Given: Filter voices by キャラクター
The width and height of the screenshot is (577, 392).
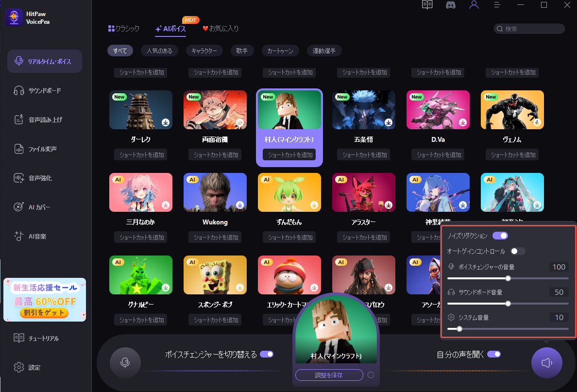Looking at the screenshot, I should pos(204,51).
